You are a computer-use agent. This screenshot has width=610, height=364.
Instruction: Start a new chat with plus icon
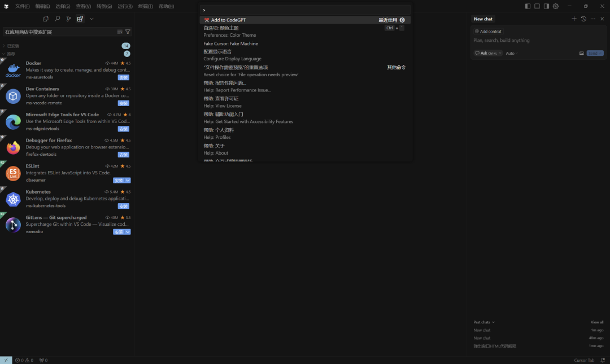(574, 19)
